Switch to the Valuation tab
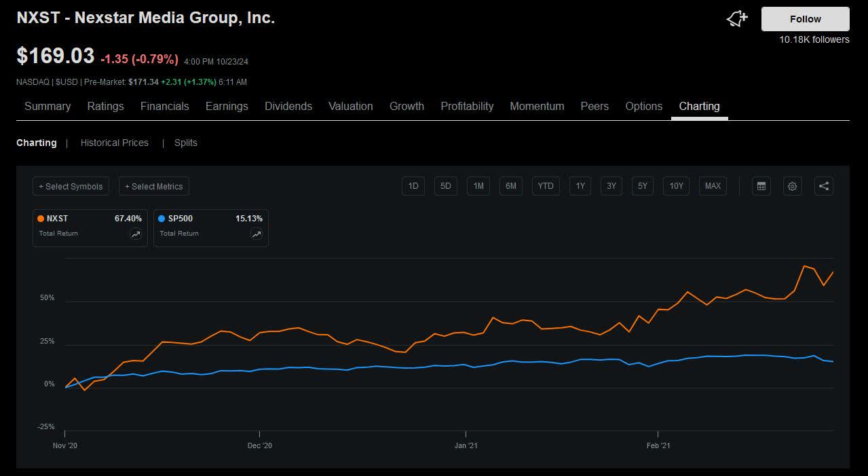Image resolution: width=868 pixels, height=476 pixels. pos(350,106)
